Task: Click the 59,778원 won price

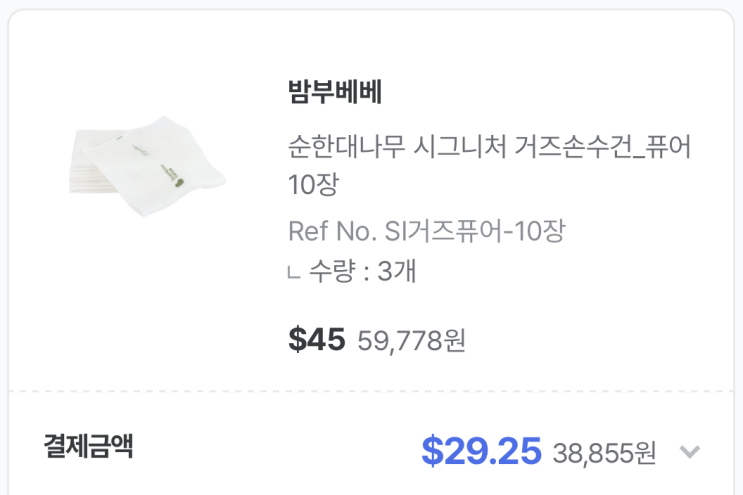Action: tap(411, 341)
